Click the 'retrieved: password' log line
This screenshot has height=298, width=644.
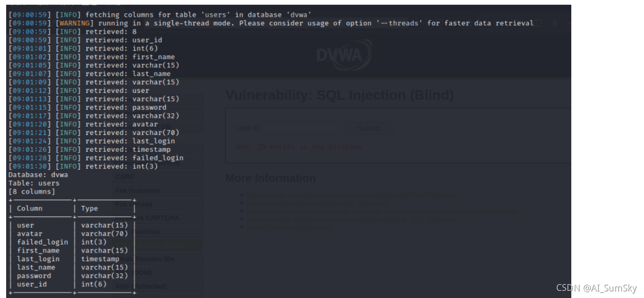[x=87, y=108]
